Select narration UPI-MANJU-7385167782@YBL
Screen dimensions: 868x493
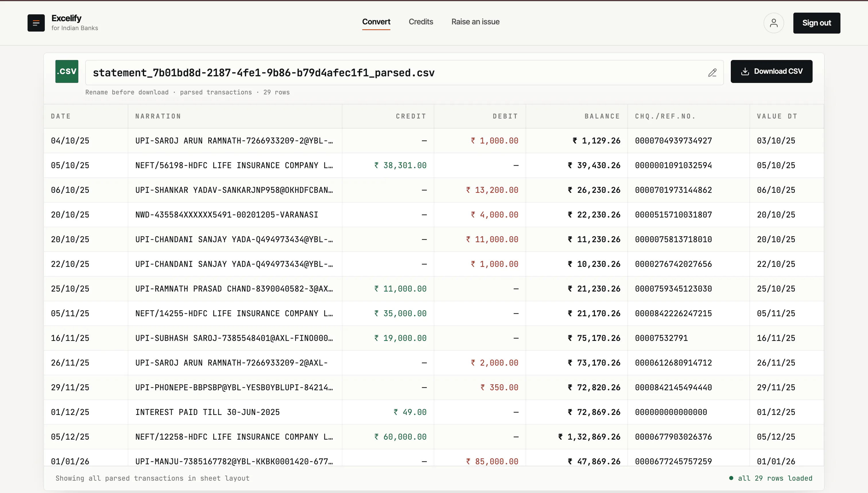coord(234,461)
